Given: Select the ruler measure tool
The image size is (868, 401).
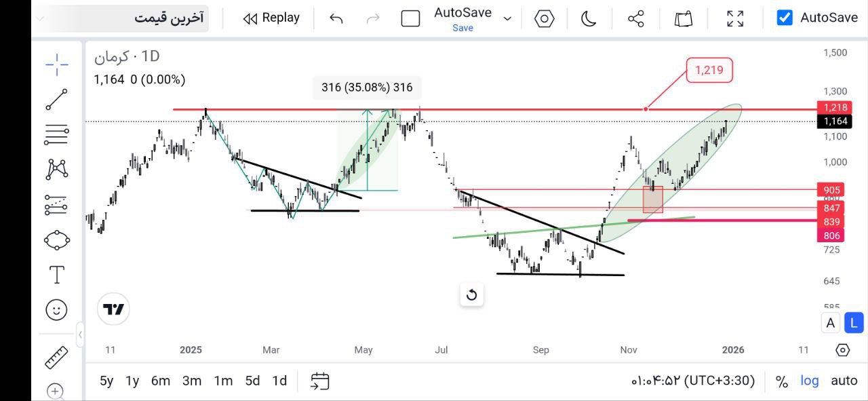Looking at the screenshot, I should [57, 357].
